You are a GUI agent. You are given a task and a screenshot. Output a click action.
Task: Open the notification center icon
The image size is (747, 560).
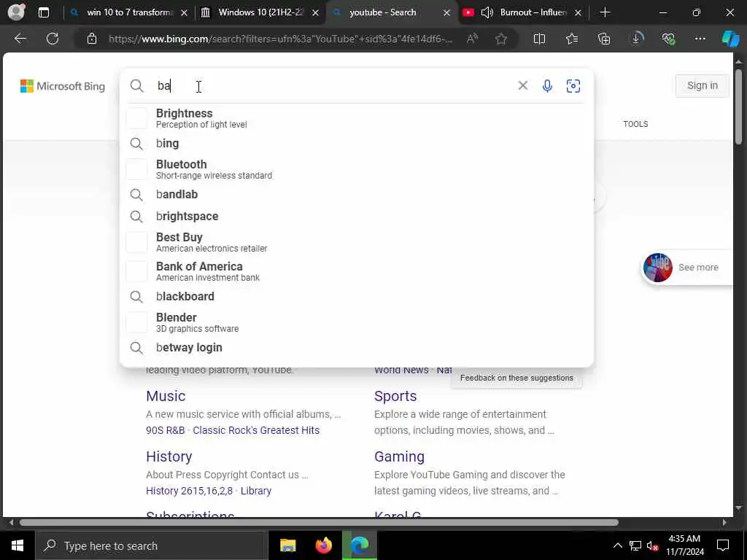pyautogui.click(x=723, y=545)
